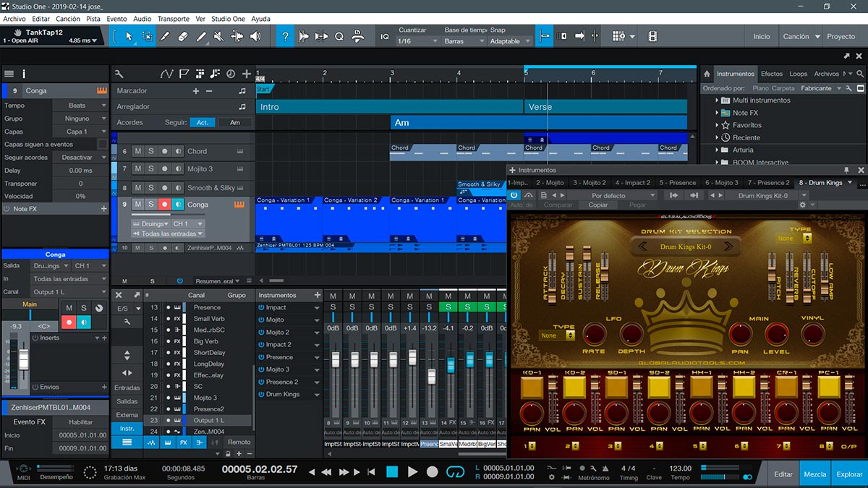This screenshot has width=868, height=488.
Task: Click the Q quantize icon
Action: pyautogui.click(x=339, y=36)
